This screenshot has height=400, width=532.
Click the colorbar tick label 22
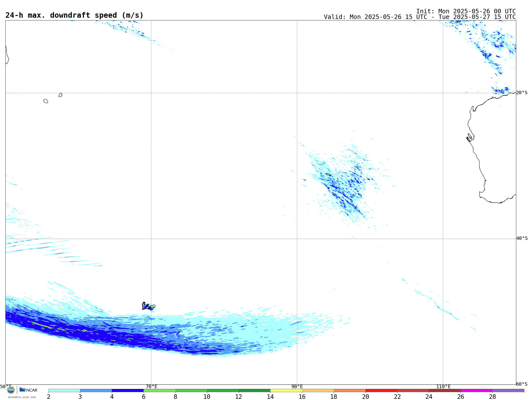coord(397,397)
